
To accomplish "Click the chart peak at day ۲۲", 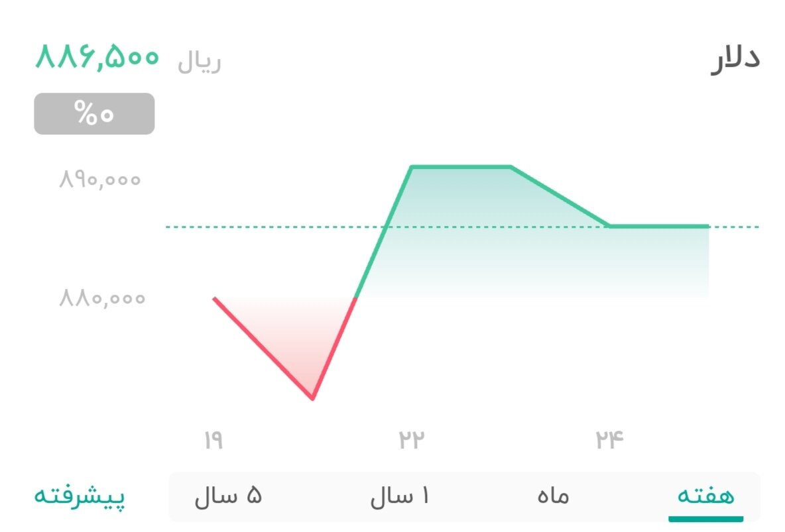I will tap(413, 167).
